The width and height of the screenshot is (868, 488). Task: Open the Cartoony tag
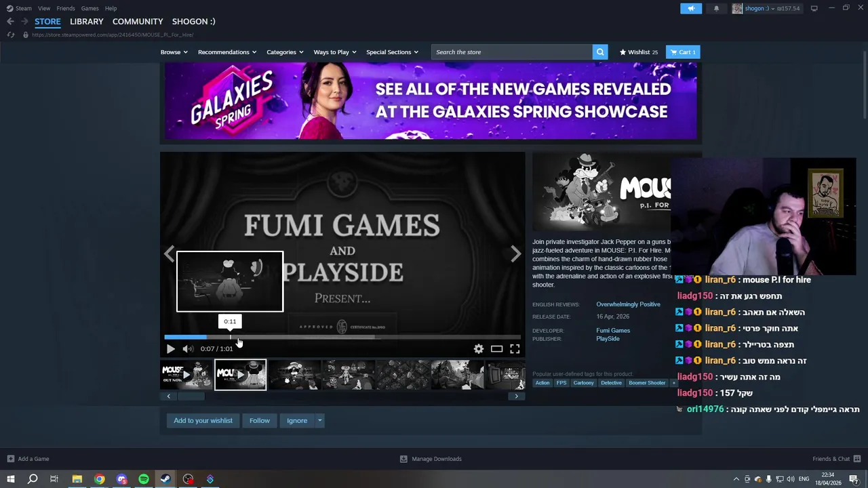pos(583,383)
